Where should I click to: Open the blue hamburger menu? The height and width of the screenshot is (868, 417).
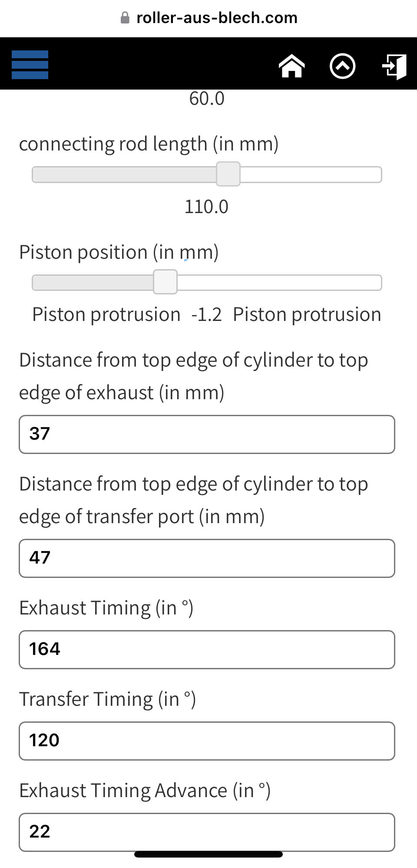coord(30,65)
